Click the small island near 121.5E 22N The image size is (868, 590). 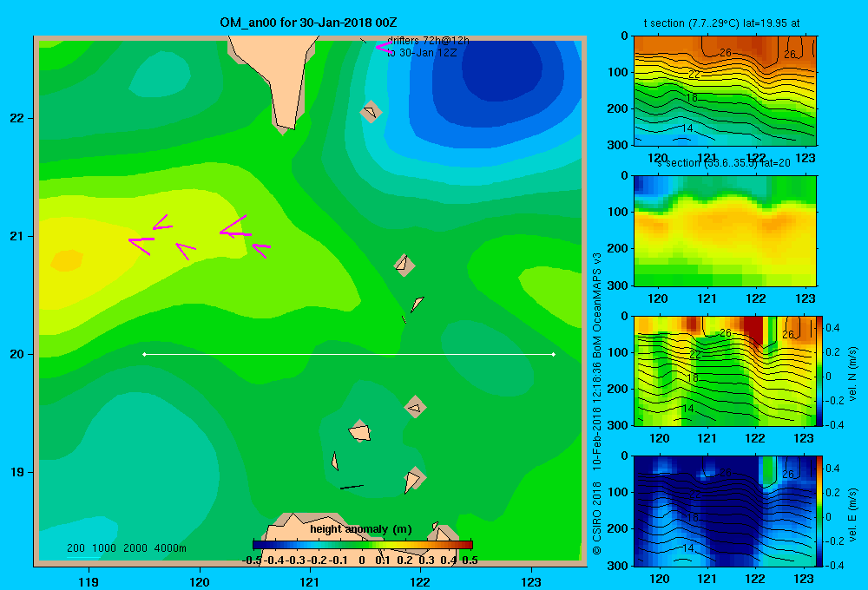click(371, 112)
